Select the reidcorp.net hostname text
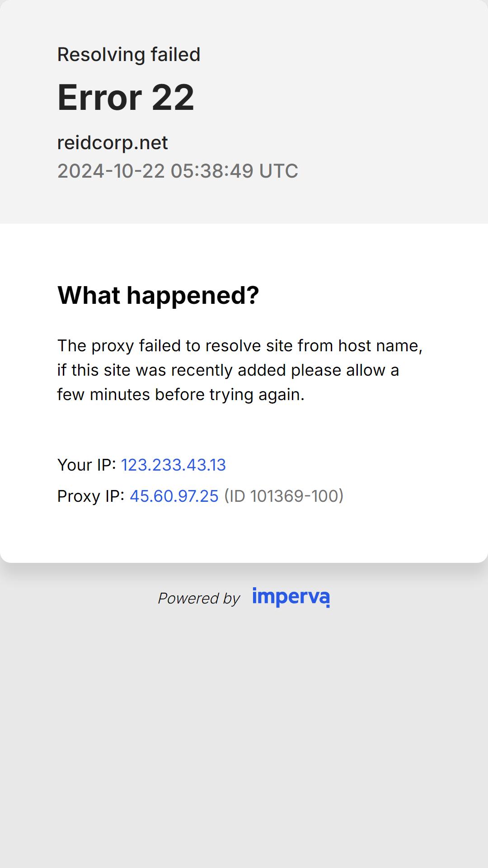The width and height of the screenshot is (488, 868). 113,143
